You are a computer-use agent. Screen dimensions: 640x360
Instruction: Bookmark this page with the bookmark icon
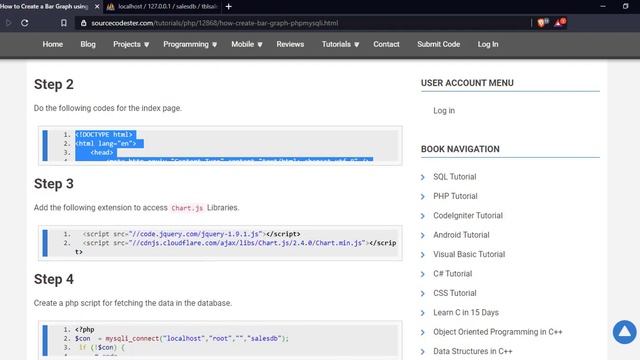[64, 23]
